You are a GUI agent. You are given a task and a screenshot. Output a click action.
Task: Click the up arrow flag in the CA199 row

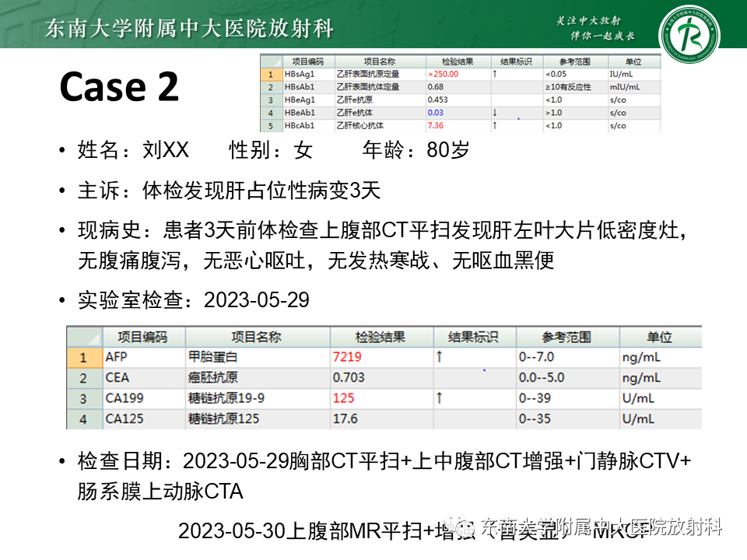(x=439, y=398)
